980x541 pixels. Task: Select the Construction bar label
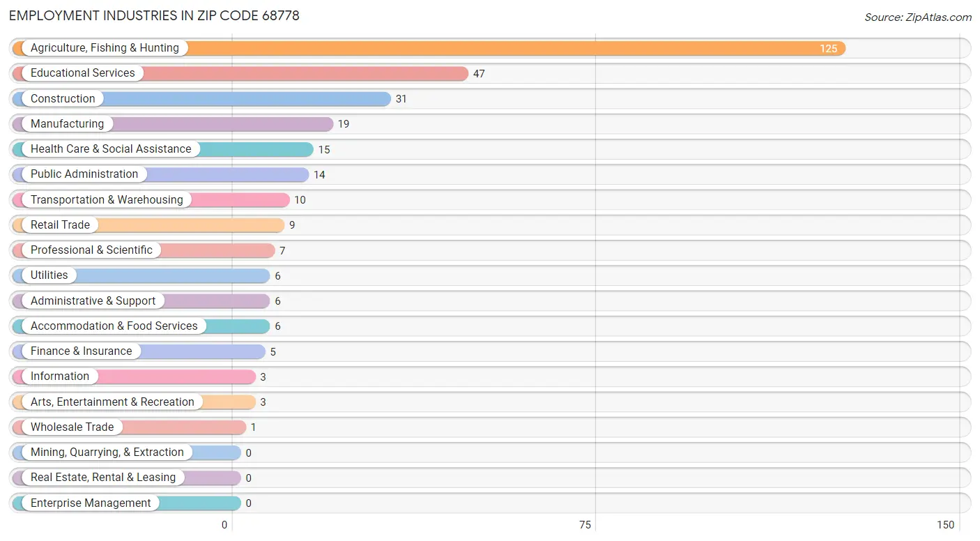point(63,98)
